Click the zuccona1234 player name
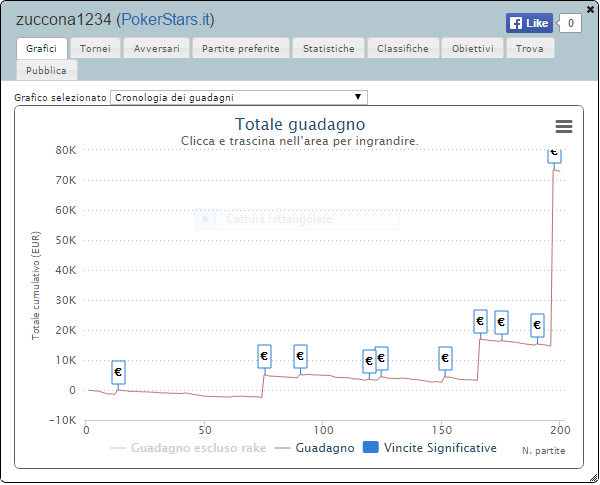 [x=64, y=20]
